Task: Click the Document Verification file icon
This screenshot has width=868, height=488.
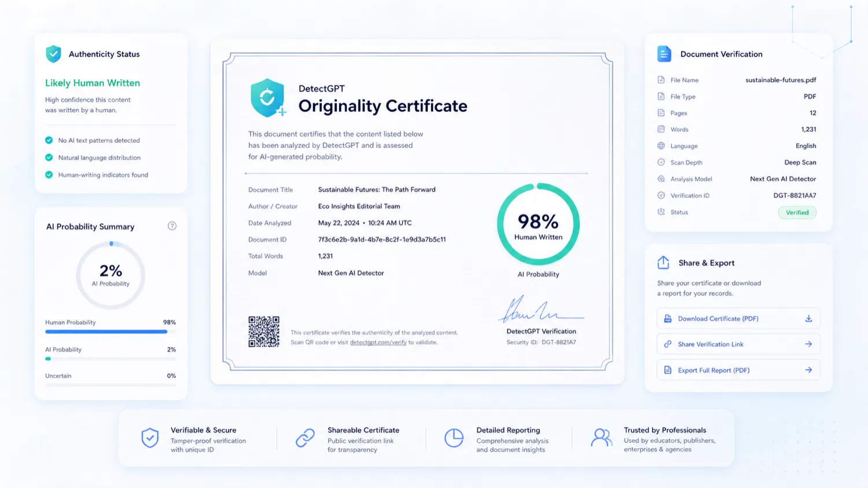Action: [664, 54]
